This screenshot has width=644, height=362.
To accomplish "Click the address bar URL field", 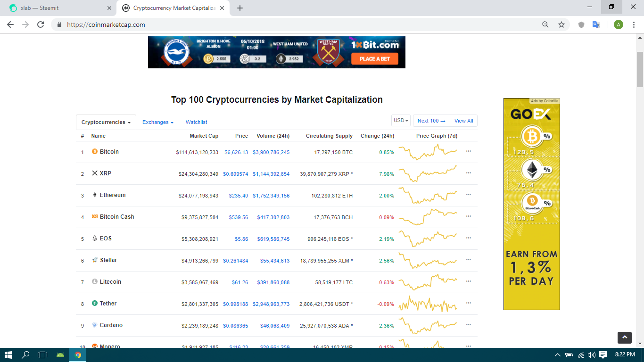I will (297, 25).
